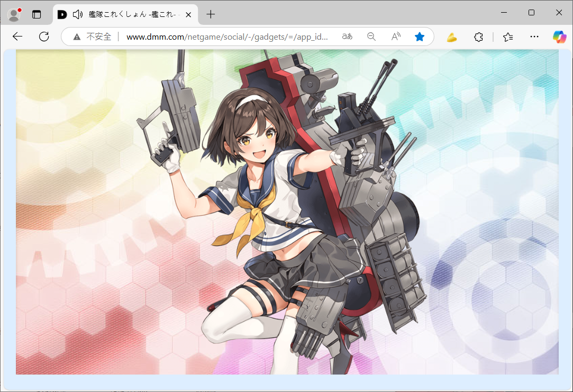Maximize the browser window
Viewport: 573px width, 392px height.
coord(531,12)
